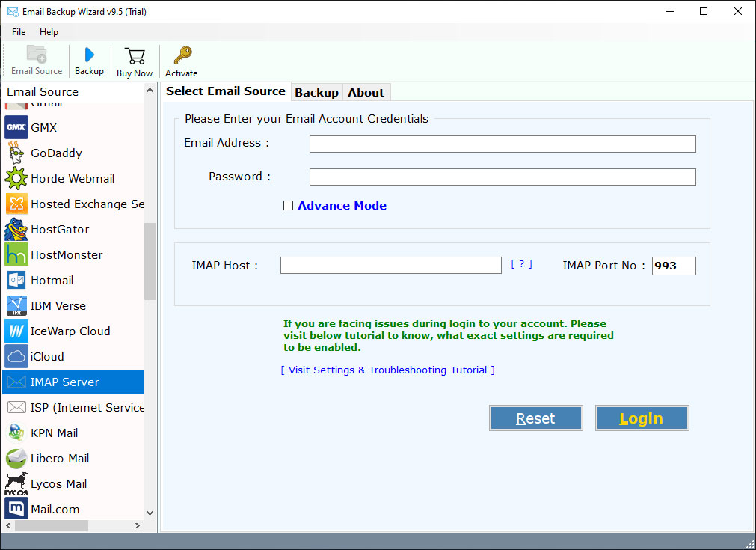
Task: Select KPN Mail icon
Action: pyautogui.click(x=16, y=433)
